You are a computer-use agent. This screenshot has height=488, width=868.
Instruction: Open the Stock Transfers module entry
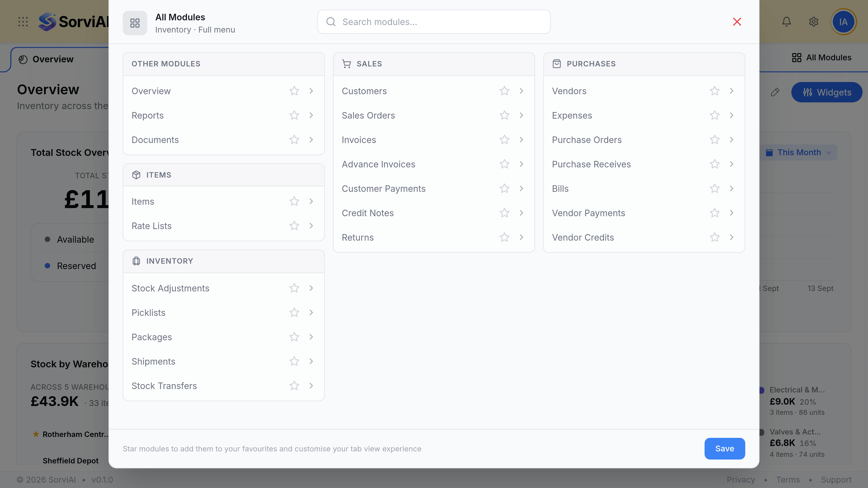[223, 386]
